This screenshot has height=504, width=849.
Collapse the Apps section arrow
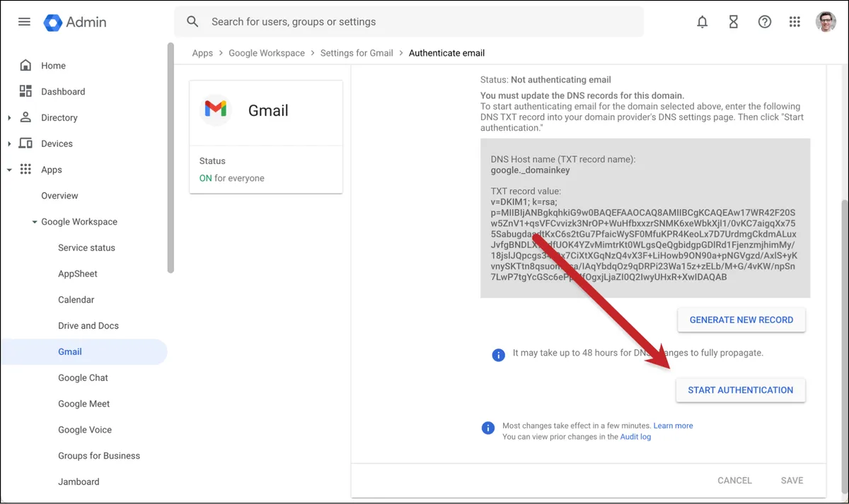click(9, 170)
